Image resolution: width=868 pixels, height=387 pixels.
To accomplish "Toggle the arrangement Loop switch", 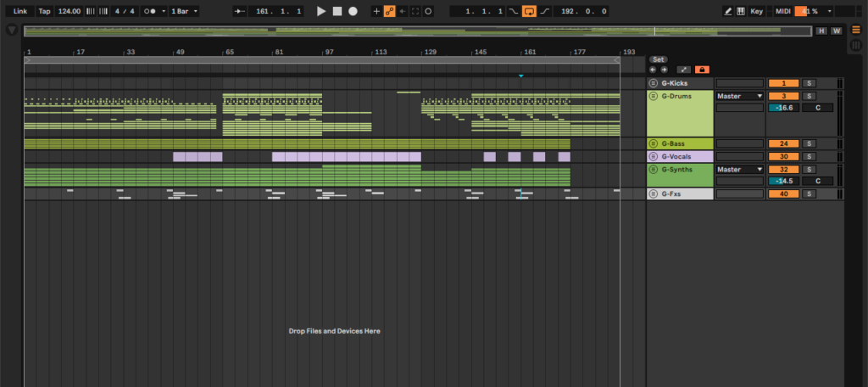I will 529,11.
